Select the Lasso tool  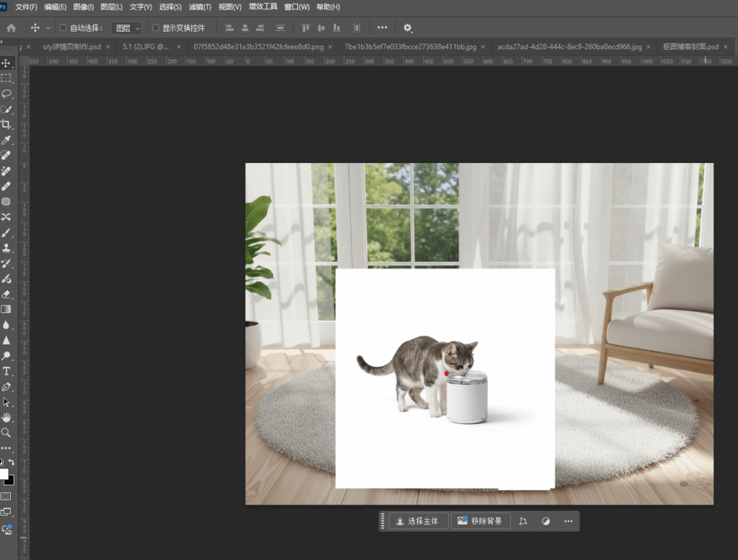click(x=6, y=94)
